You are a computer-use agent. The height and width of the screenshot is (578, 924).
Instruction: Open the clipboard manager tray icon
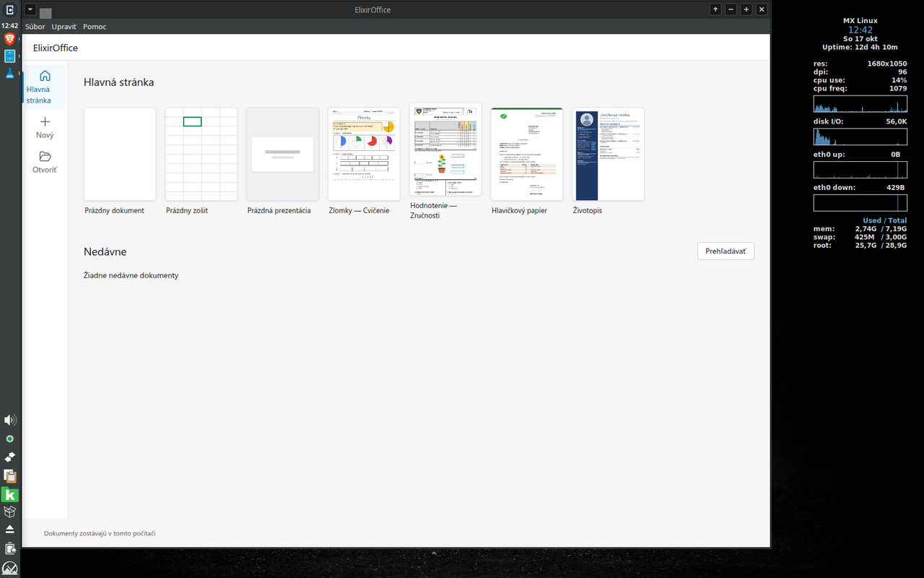tap(10, 476)
